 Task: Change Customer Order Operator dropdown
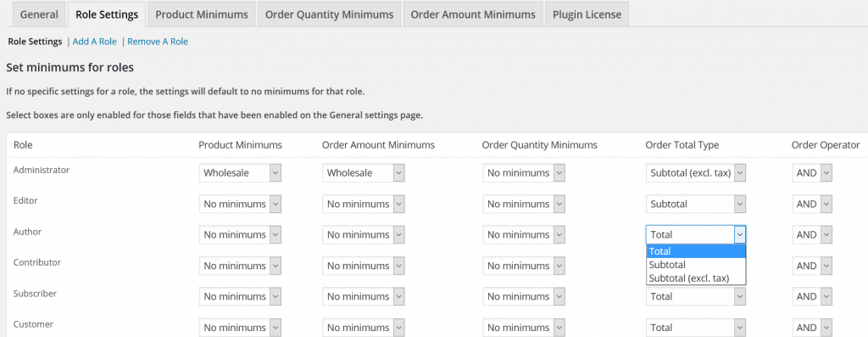[x=812, y=328]
